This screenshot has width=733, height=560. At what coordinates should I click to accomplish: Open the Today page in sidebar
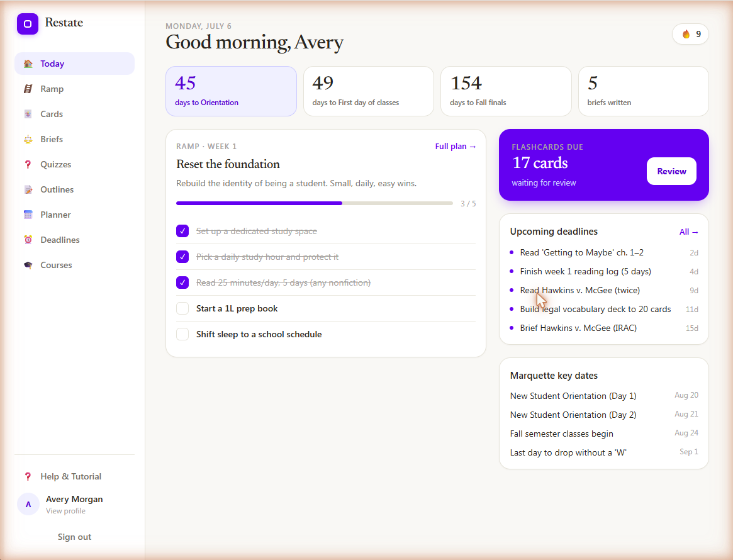tap(74, 64)
